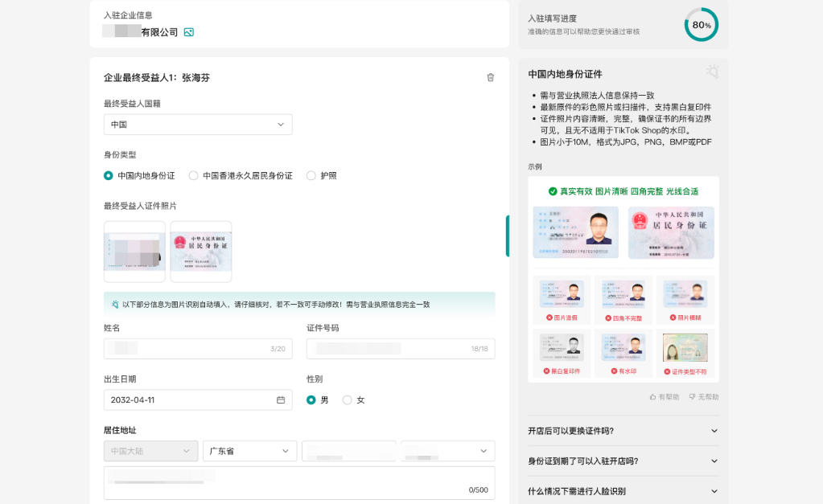Collapse the teal panel handle between columns
The image size is (823, 504).
pyautogui.click(x=508, y=237)
